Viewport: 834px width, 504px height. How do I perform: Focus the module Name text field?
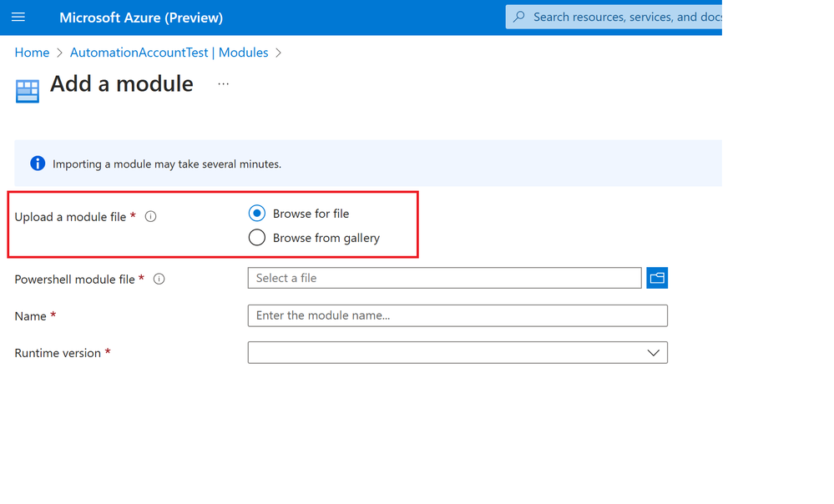coord(457,315)
